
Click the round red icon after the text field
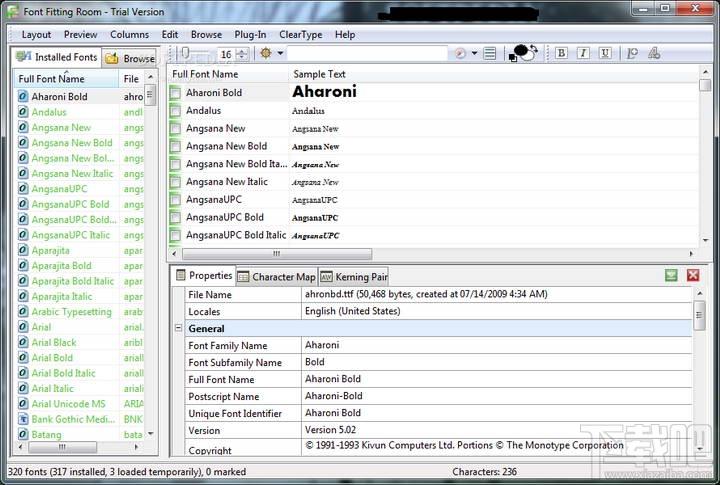click(x=460, y=54)
